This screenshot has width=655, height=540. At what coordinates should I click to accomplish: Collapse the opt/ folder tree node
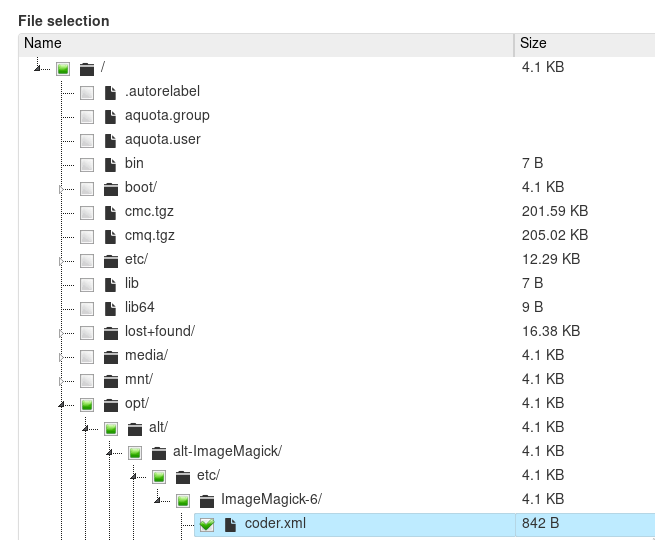(62, 405)
